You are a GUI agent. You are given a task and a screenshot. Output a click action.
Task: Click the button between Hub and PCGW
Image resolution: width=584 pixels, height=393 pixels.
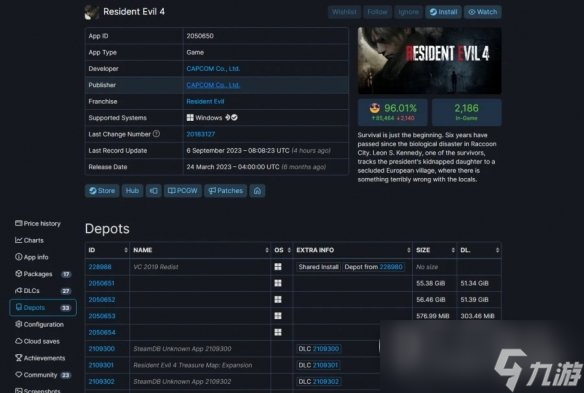[153, 191]
